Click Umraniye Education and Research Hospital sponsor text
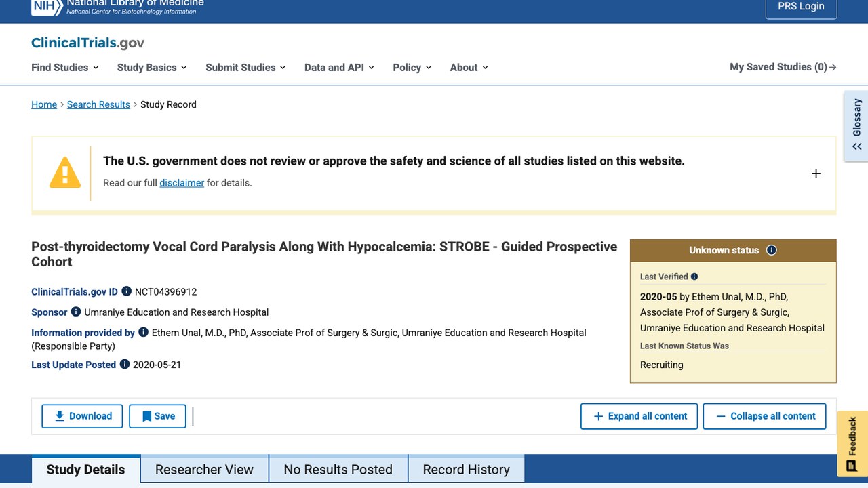 click(x=176, y=312)
